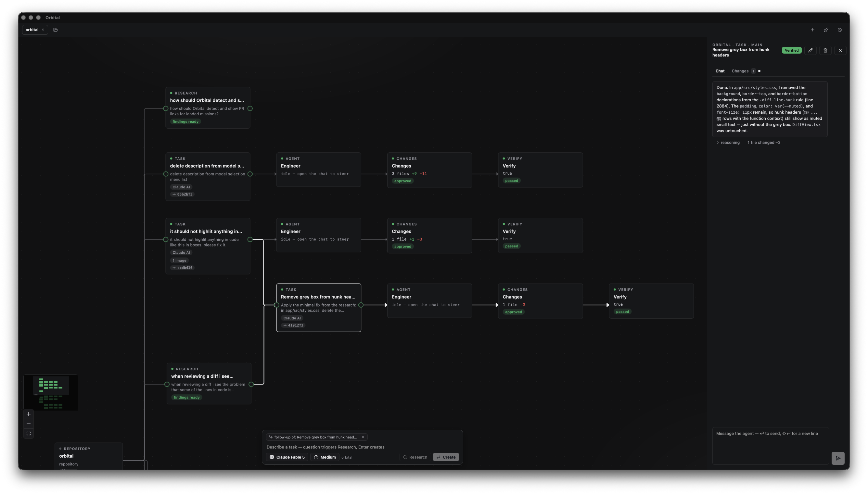
Task: Open the Claude Fable 5 model selector
Action: point(287,457)
